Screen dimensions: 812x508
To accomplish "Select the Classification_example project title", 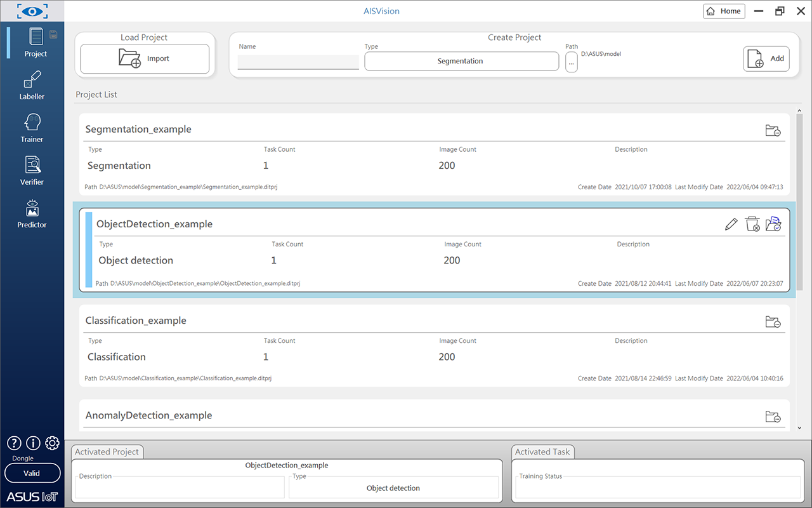I will (136, 321).
